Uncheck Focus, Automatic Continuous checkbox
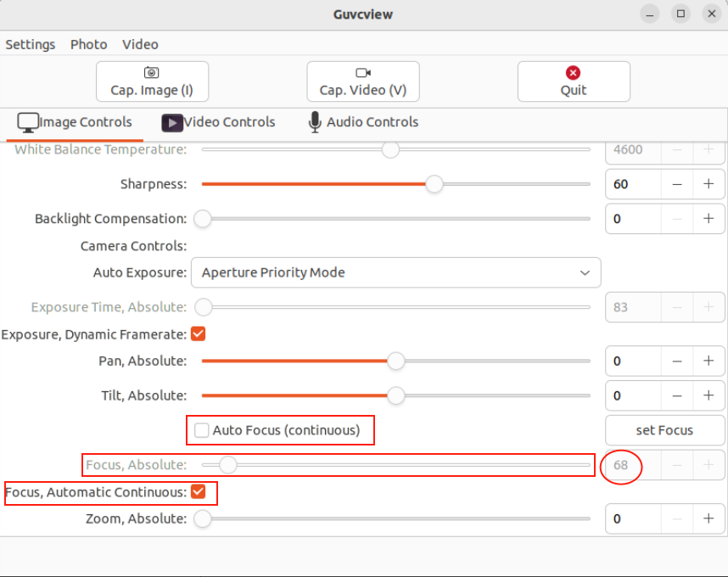Image resolution: width=728 pixels, height=577 pixels. tap(199, 491)
